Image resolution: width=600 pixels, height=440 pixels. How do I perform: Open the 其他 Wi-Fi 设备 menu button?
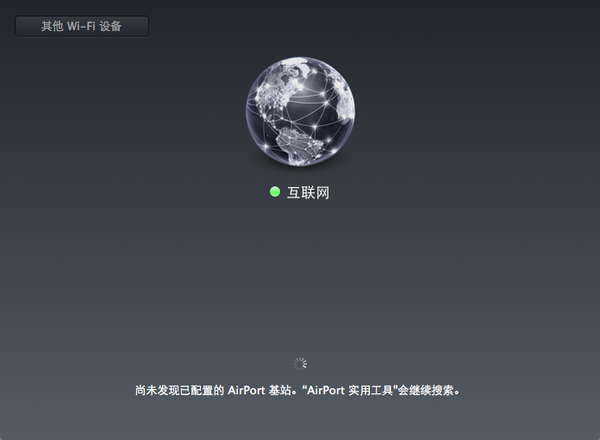pos(82,26)
